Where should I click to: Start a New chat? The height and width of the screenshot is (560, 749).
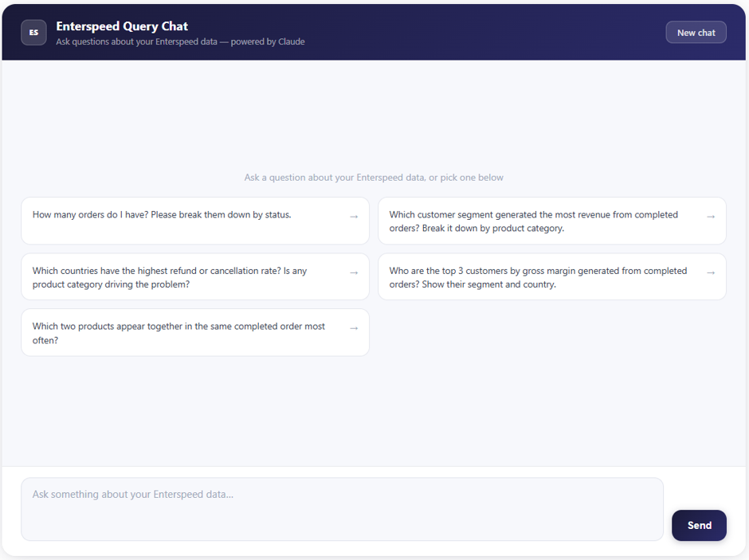(x=696, y=33)
